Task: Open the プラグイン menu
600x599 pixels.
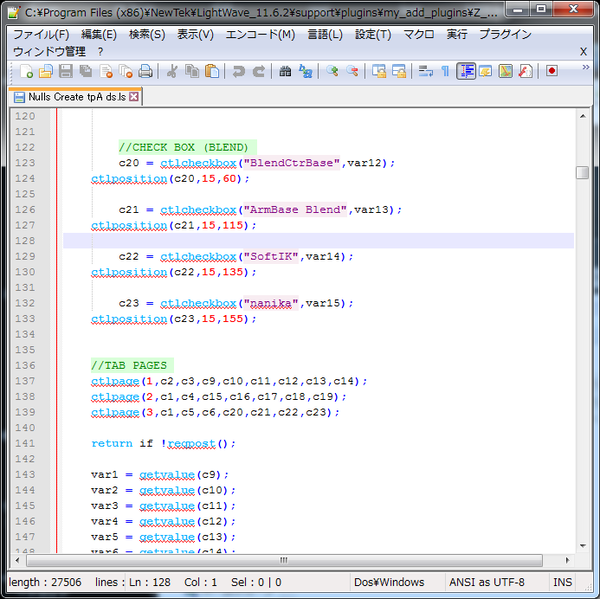Action: pyautogui.click(x=505, y=34)
